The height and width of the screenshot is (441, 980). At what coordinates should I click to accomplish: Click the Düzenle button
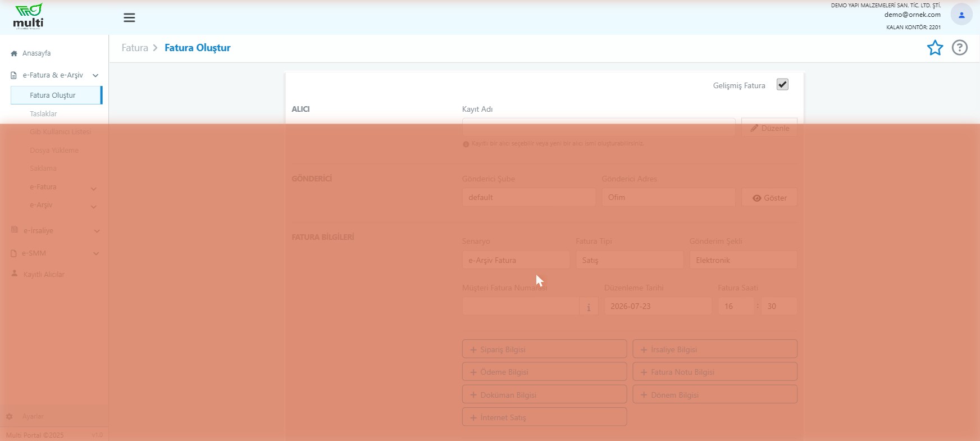769,128
